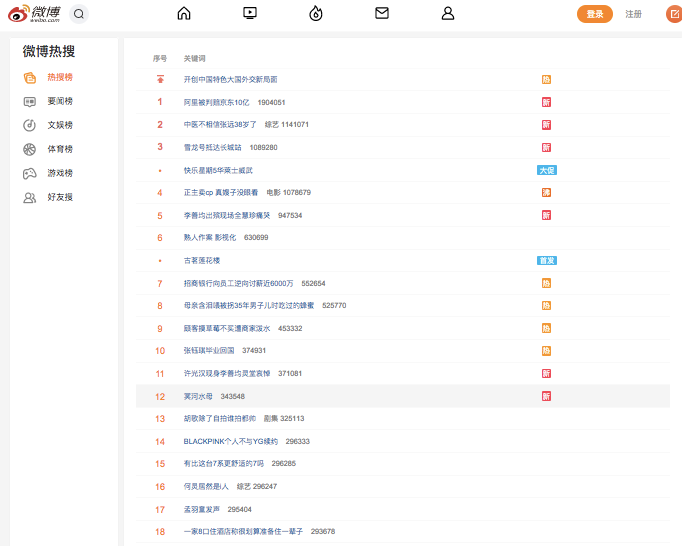Click the 游戏榜 gamepad icon

30,174
